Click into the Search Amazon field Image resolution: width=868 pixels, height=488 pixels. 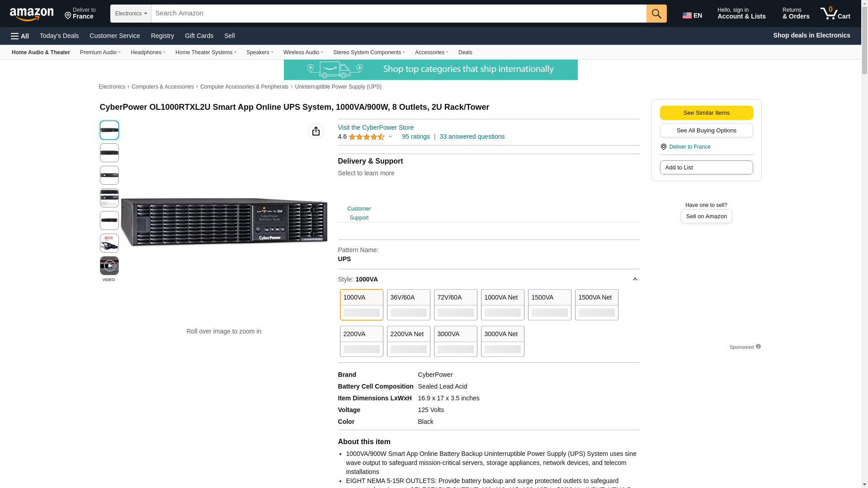click(398, 14)
